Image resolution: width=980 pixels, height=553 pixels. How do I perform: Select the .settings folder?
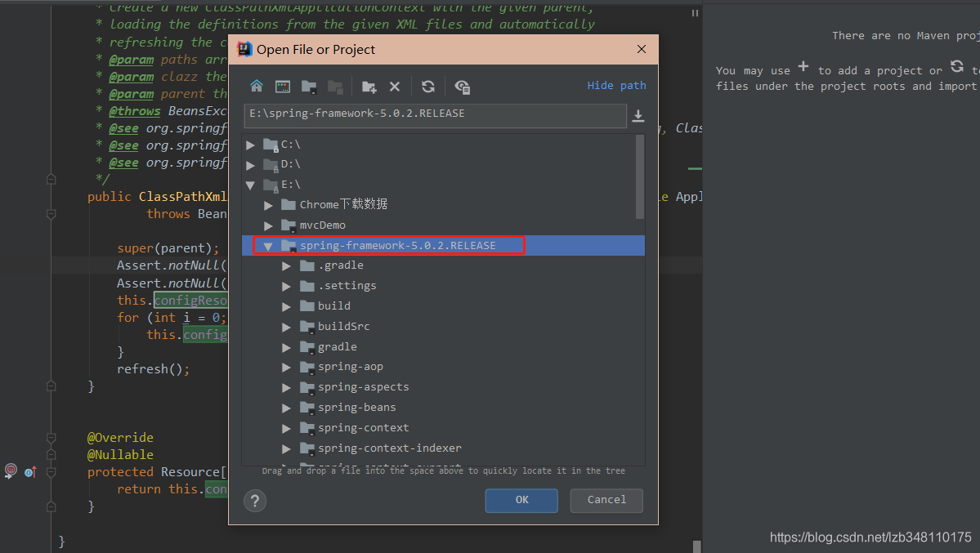pos(443,286)
